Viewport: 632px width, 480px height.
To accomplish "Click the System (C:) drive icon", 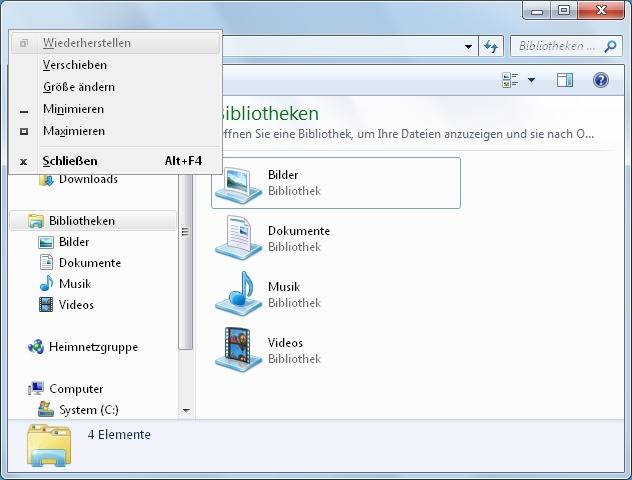I will [x=46, y=409].
